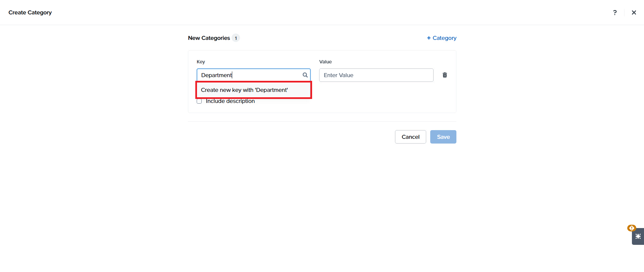This screenshot has height=272, width=644.
Task: Click the Value field label
Action: click(325, 62)
